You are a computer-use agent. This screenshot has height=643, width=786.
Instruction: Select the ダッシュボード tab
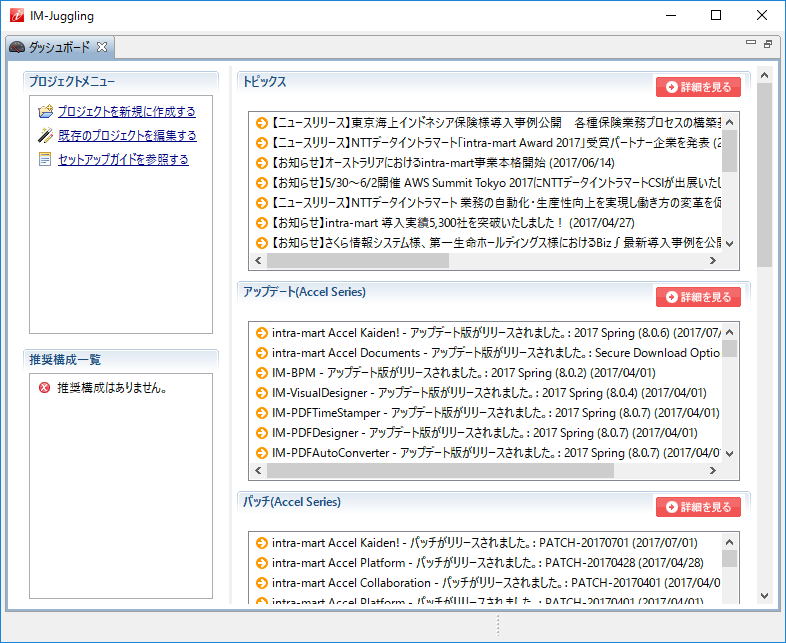pos(59,47)
